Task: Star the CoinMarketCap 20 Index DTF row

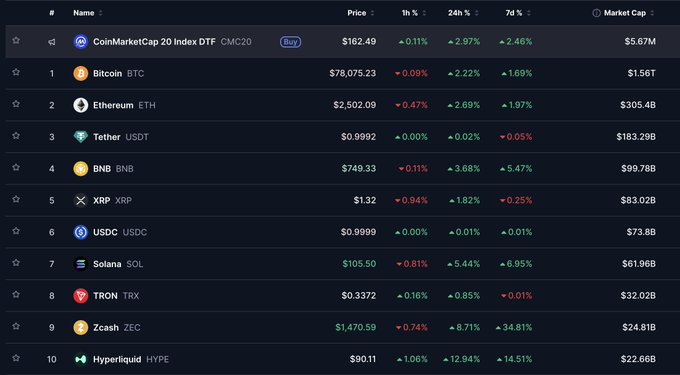Action: [16, 40]
